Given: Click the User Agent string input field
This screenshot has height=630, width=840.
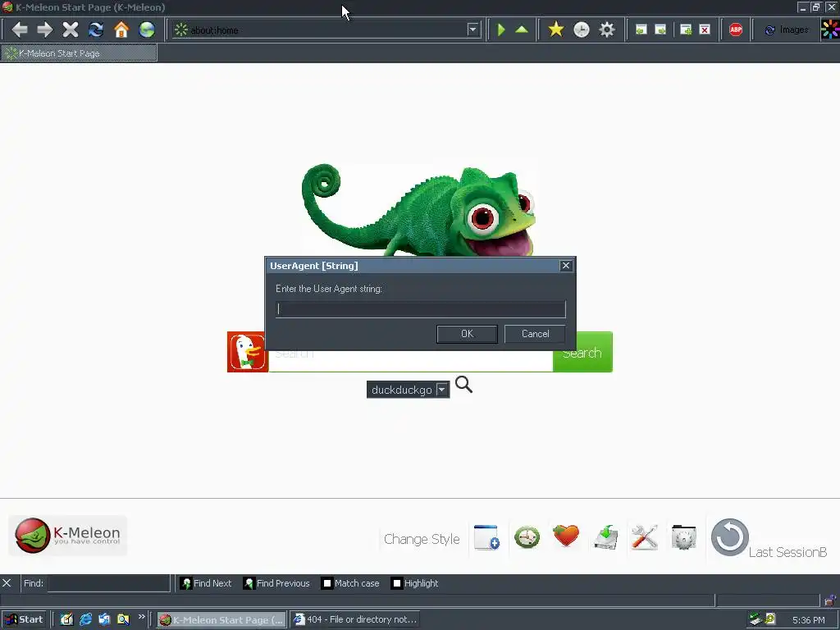Looking at the screenshot, I should coord(421,309).
